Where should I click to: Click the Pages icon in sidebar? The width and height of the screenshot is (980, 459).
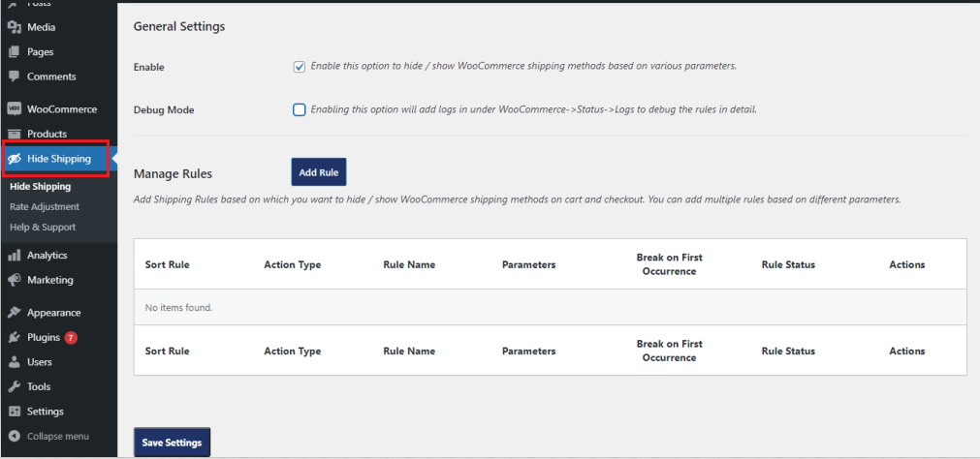pyautogui.click(x=15, y=52)
